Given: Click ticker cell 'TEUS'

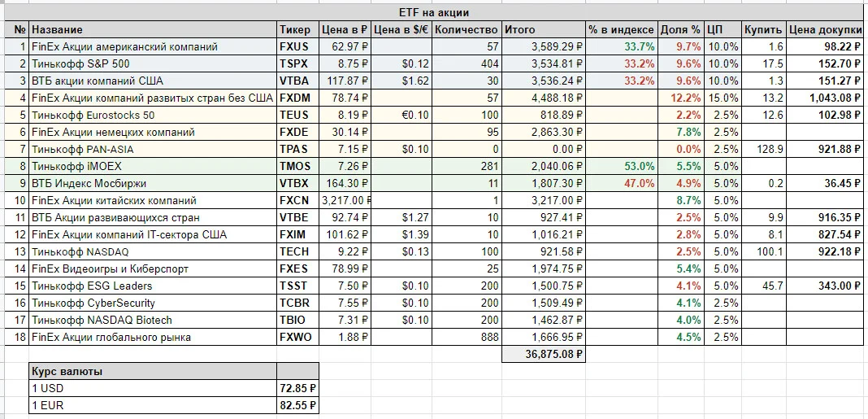Looking at the screenshot, I should 298,116.
